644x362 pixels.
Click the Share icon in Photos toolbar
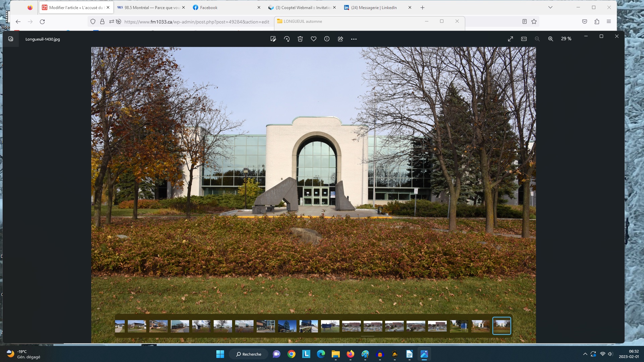pos(340,39)
